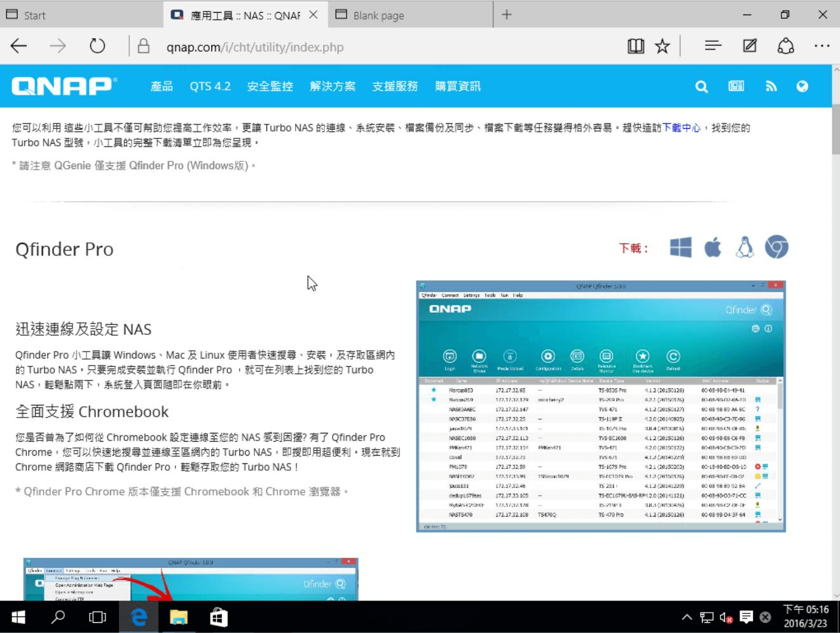Open the Edge Hub panel

click(x=713, y=46)
